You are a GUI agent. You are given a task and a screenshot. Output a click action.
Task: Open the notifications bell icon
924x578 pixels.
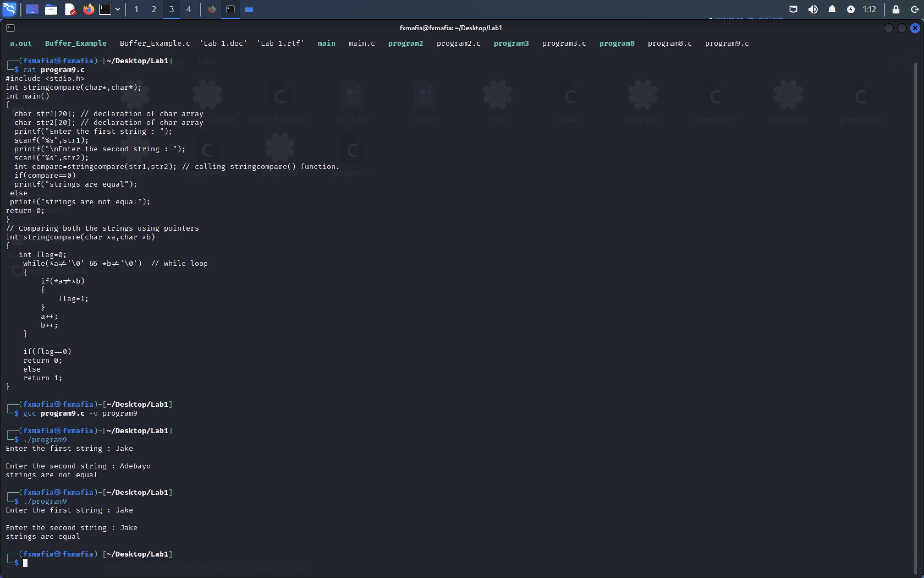coord(832,9)
